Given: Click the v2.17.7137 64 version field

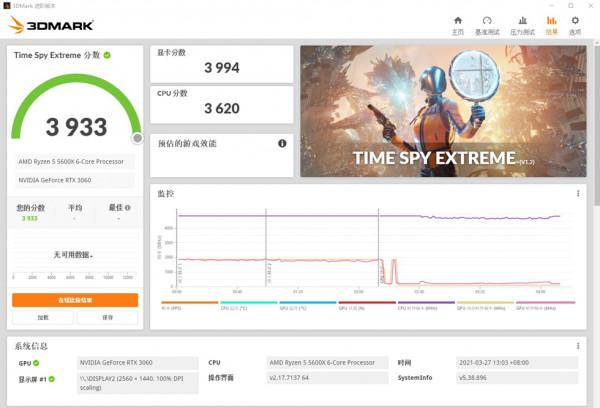Looking at the screenshot, I should (x=327, y=378).
